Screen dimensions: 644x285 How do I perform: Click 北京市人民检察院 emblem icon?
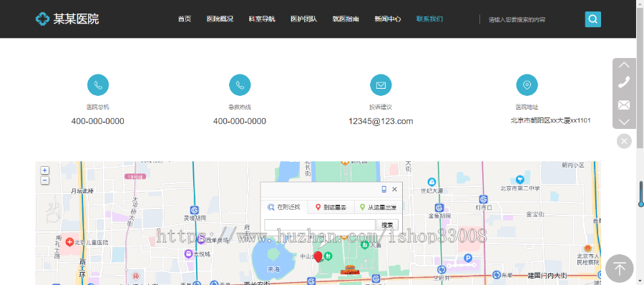click(x=587, y=248)
